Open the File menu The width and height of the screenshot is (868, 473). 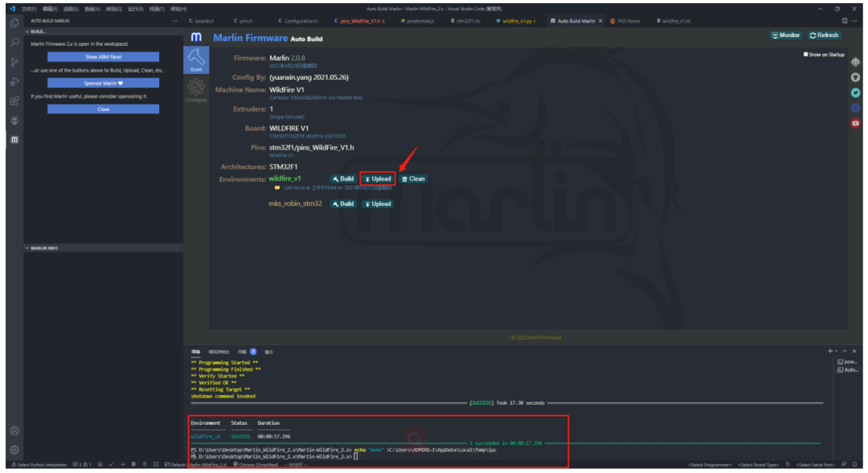29,9
